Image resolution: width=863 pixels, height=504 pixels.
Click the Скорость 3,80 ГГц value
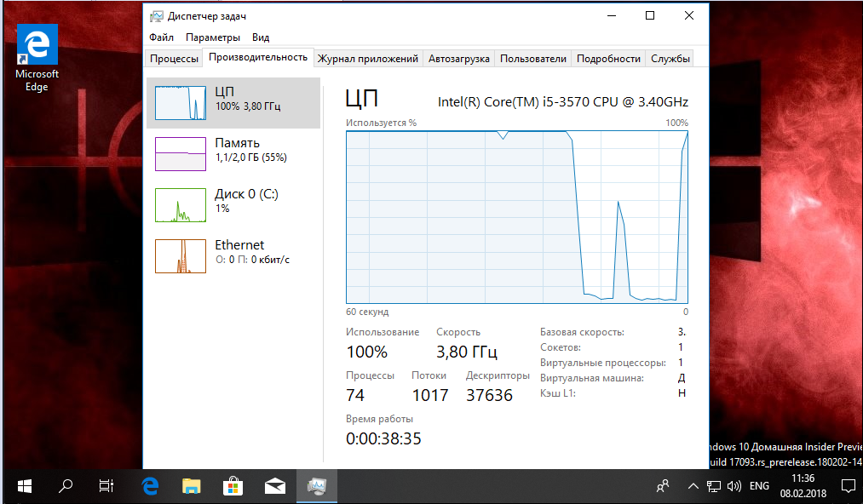[467, 352]
